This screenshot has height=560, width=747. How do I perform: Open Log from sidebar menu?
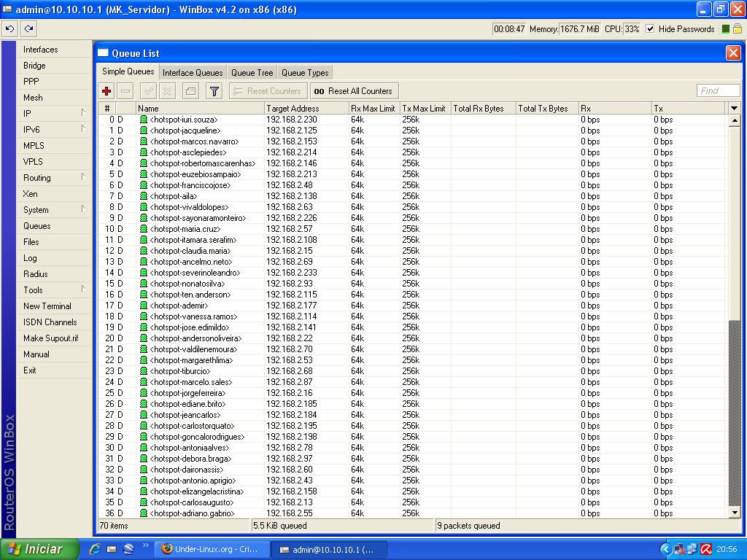53,258
